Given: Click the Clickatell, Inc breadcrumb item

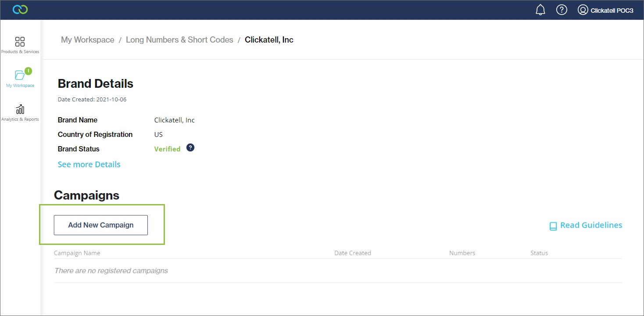Looking at the screenshot, I should [x=269, y=39].
